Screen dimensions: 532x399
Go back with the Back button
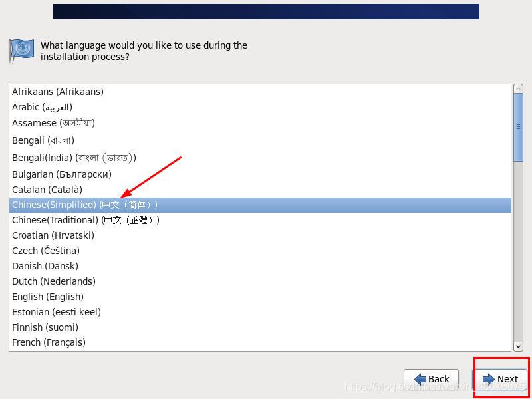click(x=431, y=378)
